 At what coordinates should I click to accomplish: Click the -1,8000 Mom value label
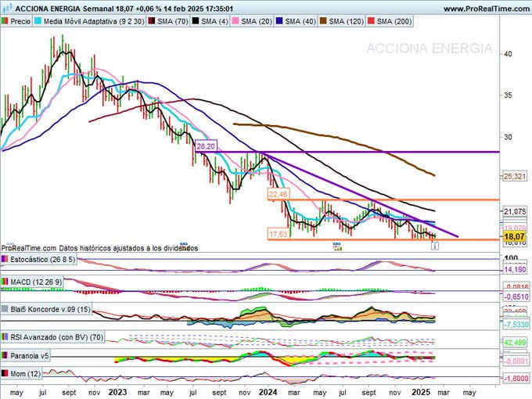[x=516, y=378]
